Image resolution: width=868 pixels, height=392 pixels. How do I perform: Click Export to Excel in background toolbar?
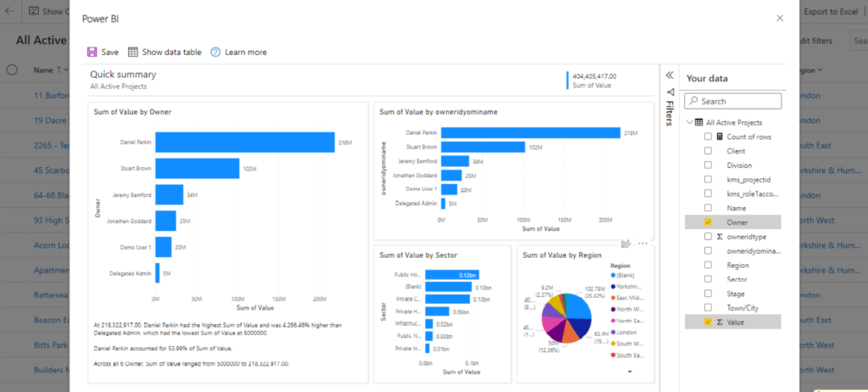[x=831, y=11]
